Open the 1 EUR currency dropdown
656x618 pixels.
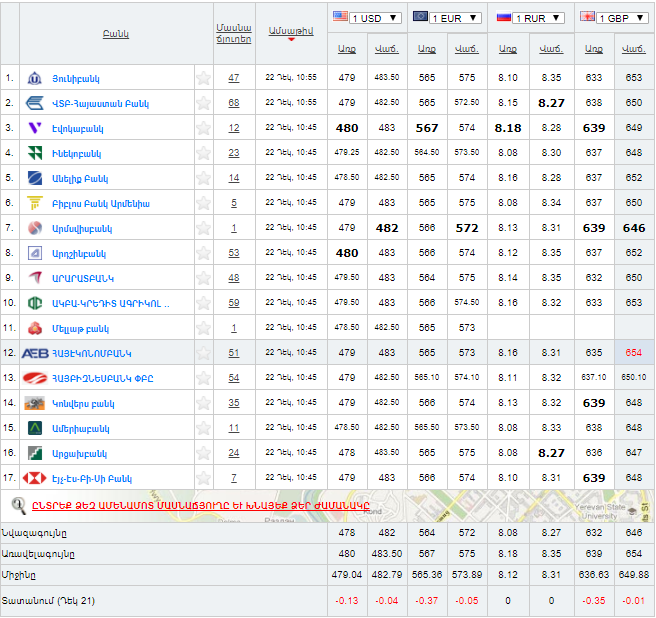pos(455,18)
